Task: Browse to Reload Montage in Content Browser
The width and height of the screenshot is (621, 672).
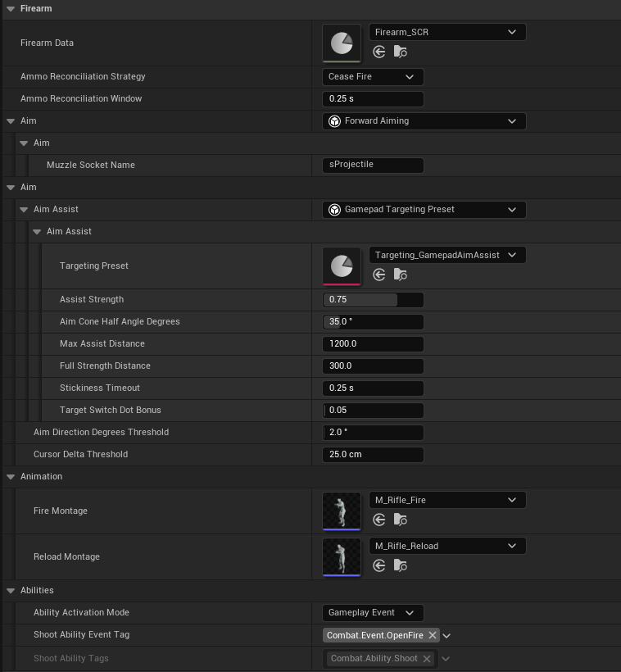Action: [400, 565]
